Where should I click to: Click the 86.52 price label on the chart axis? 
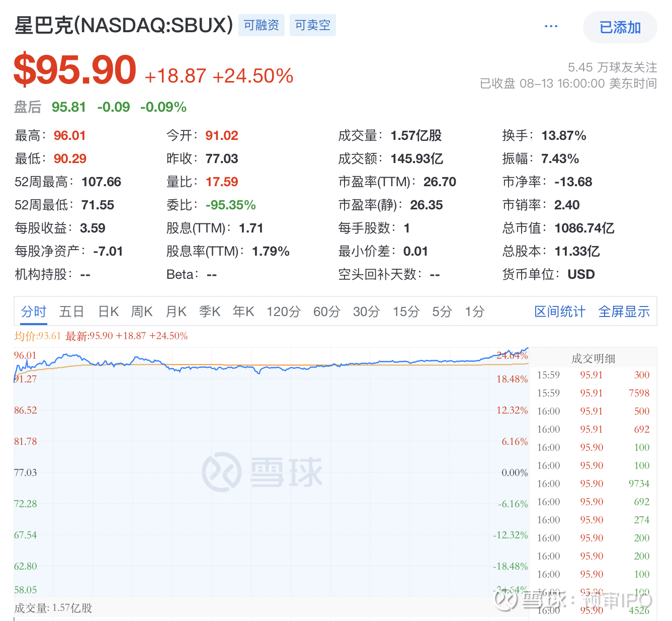coord(26,410)
